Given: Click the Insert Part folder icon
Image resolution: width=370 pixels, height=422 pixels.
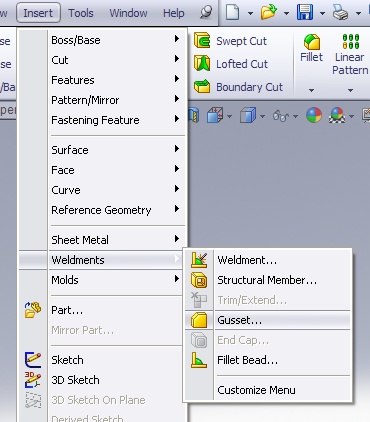Looking at the screenshot, I should tap(33, 310).
